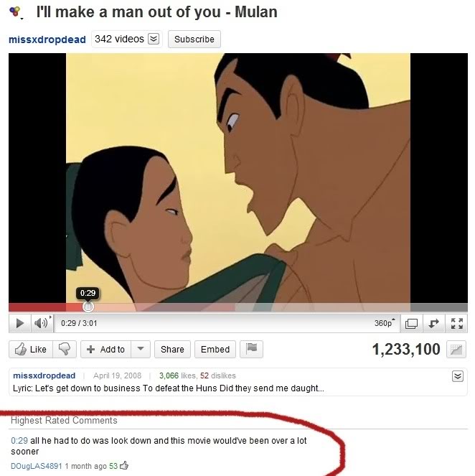Flag this video as inappropriate
The width and height of the screenshot is (475, 476).
click(x=251, y=349)
